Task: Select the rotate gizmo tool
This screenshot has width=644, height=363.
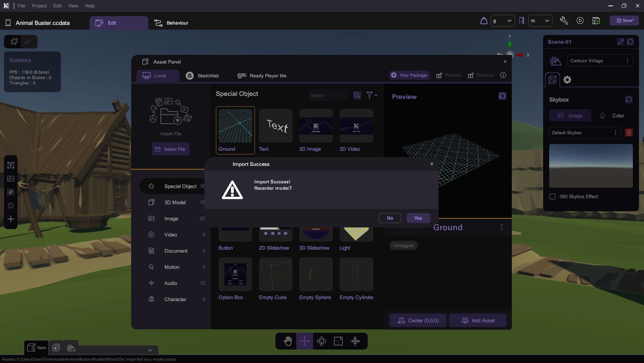Action: coord(321,341)
